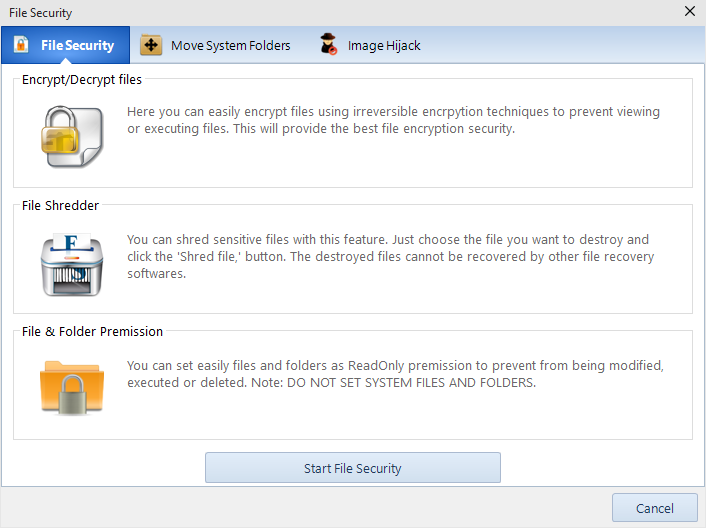706x528 pixels.
Task: Click the File Security tab padlock icon
Action: click(x=21, y=45)
